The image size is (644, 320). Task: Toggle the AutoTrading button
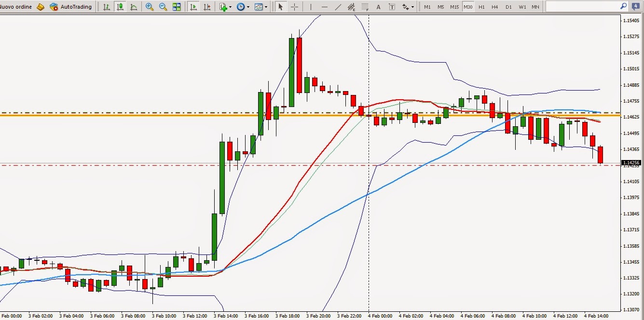[x=70, y=7]
